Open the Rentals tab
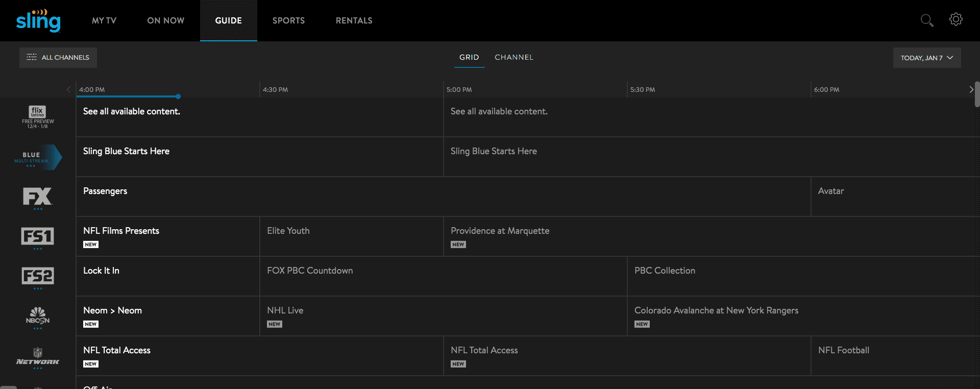Screen dimensions: 980x389 354,20
